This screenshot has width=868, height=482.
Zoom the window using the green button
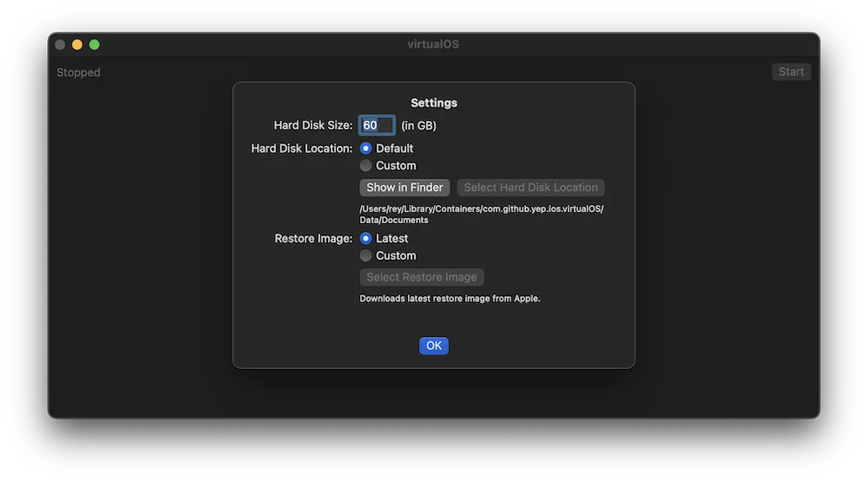click(95, 44)
